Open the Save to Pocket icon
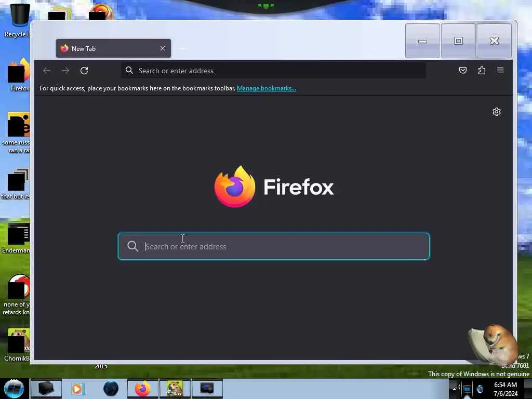Image resolution: width=532 pixels, height=399 pixels. (x=463, y=70)
